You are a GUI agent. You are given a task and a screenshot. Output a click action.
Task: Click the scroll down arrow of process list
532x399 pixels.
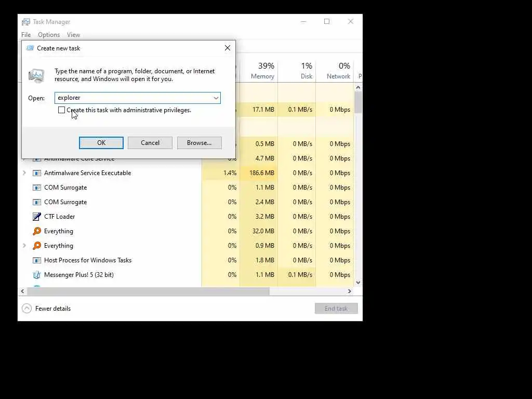coord(358,282)
